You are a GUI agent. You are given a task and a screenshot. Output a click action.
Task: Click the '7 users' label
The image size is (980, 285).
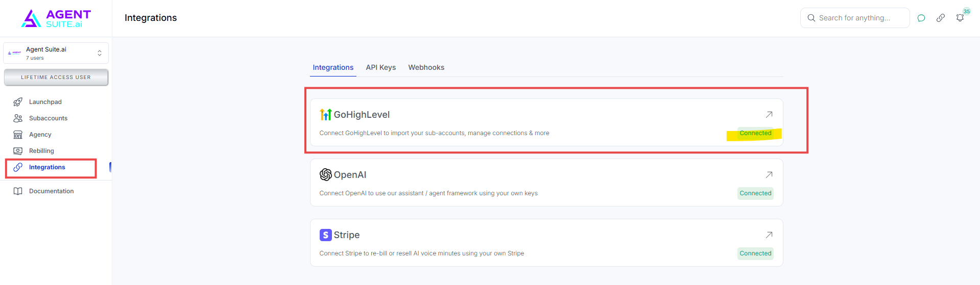coord(35,58)
